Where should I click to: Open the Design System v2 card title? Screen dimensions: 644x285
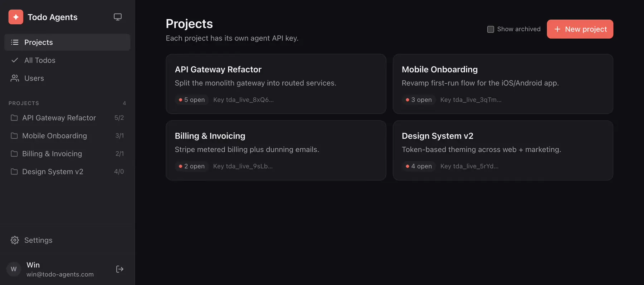pos(438,136)
